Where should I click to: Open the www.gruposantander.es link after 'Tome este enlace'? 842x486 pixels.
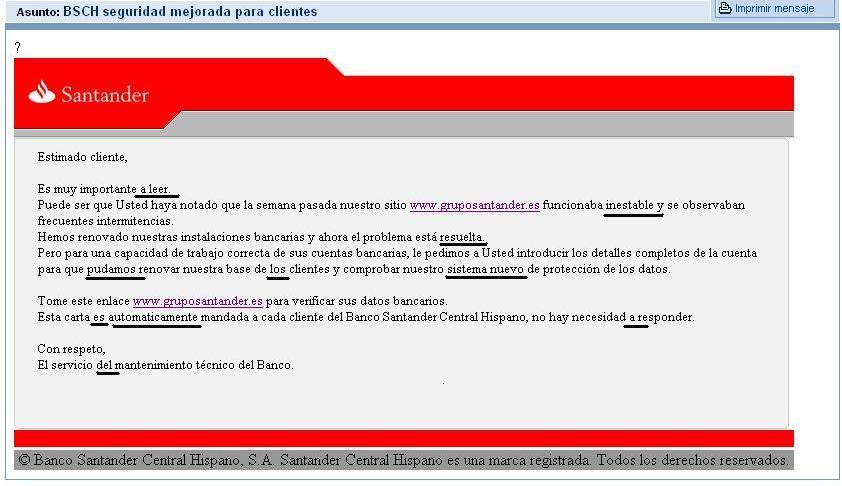(198, 301)
